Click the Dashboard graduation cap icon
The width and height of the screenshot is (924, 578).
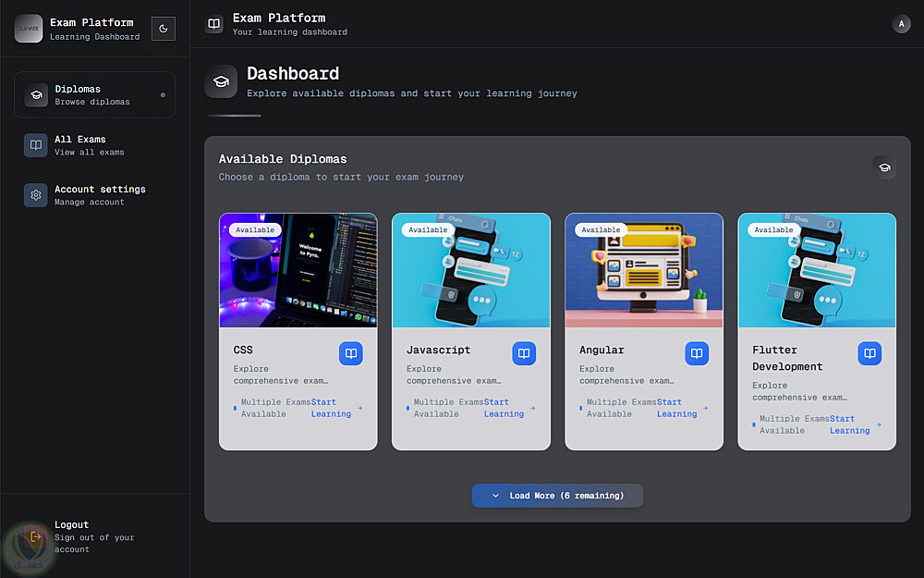221,81
